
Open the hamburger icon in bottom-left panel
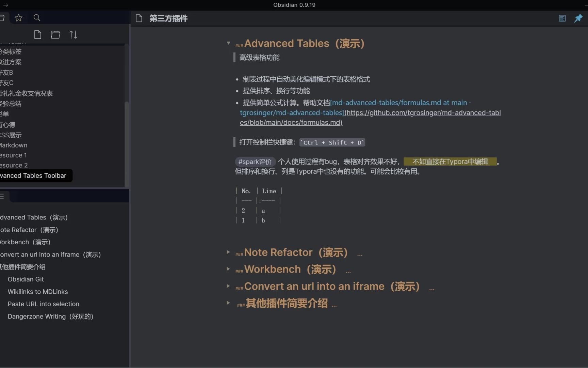(3, 196)
